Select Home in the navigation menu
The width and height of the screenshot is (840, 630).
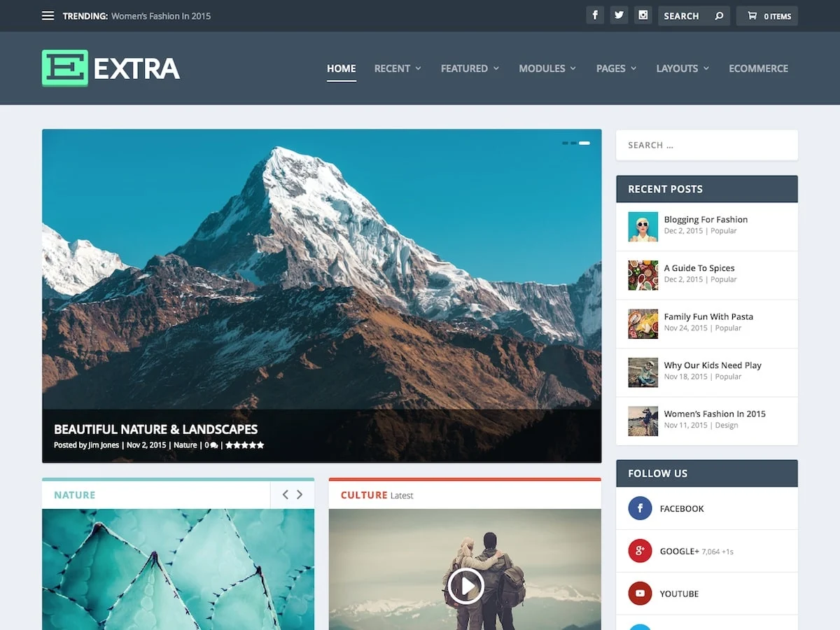click(341, 69)
